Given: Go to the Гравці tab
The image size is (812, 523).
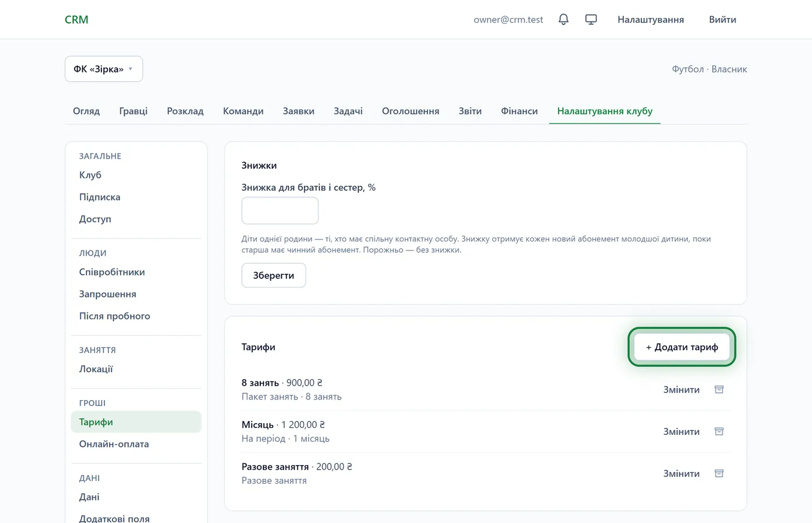Looking at the screenshot, I should [133, 111].
